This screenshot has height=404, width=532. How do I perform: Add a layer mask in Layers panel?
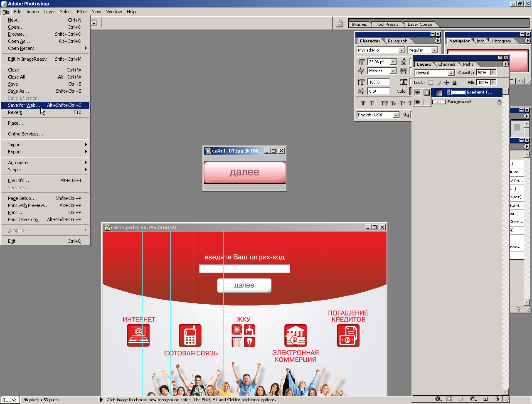tap(449, 399)
